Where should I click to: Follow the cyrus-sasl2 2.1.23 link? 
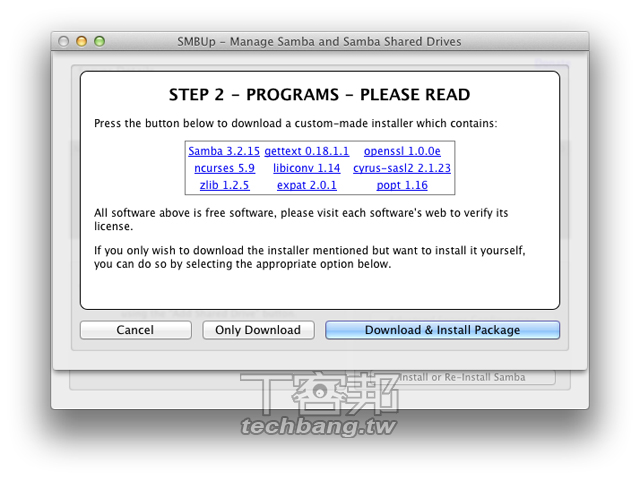(402, 169)
